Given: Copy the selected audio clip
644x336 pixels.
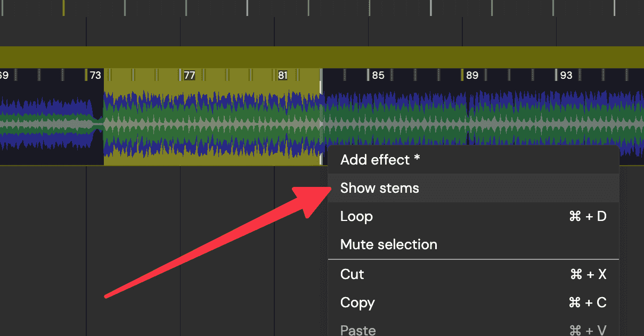Looking at the screenshot, I should pos(357,302).
